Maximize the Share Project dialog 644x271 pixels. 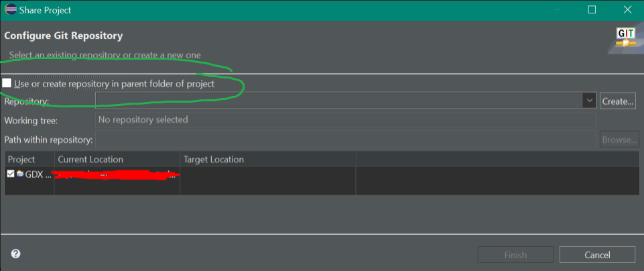592,10
